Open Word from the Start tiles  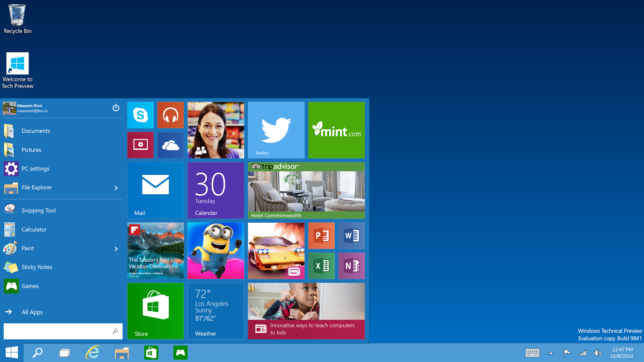[x=352, y=236]
